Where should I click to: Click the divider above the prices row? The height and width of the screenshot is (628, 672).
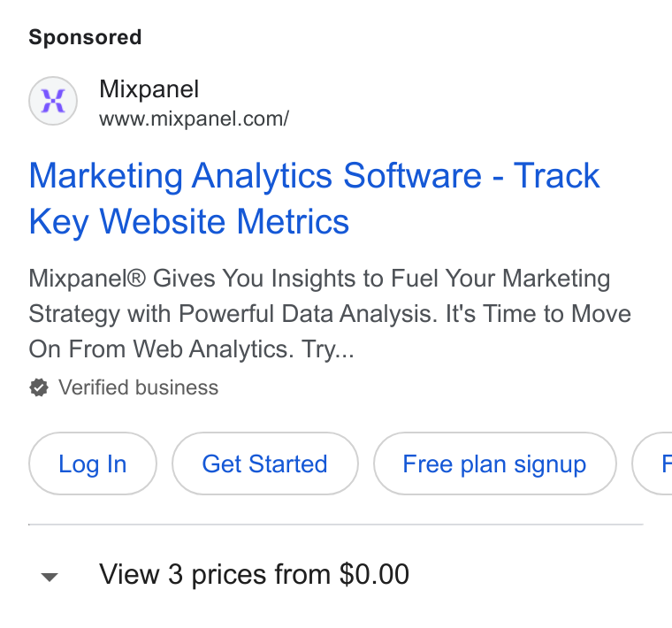[336, 525]
